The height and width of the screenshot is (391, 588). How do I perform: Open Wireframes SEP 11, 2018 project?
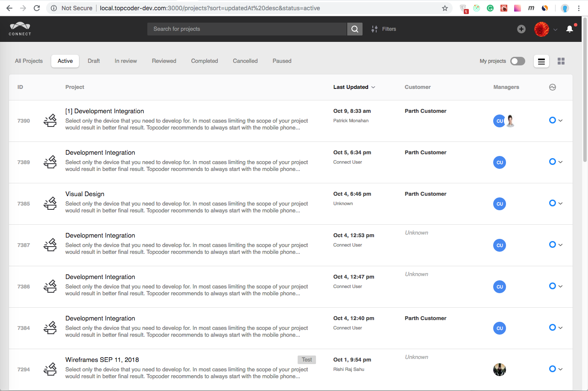pyautogui.click(x=102, y=360)
